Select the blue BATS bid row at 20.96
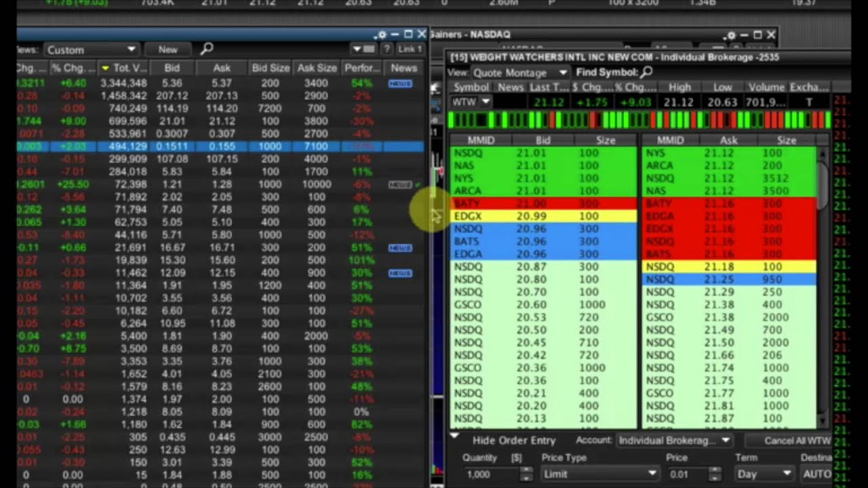 click(x=543, y=241)
